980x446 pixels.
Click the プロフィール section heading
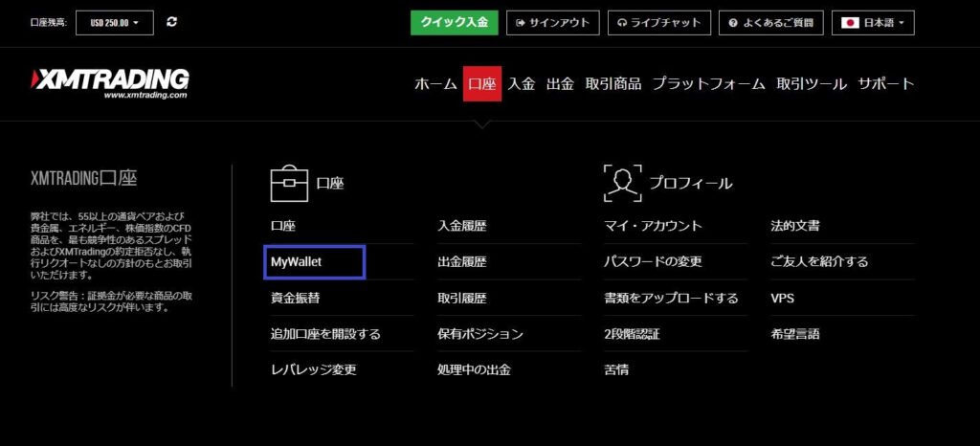691,183
